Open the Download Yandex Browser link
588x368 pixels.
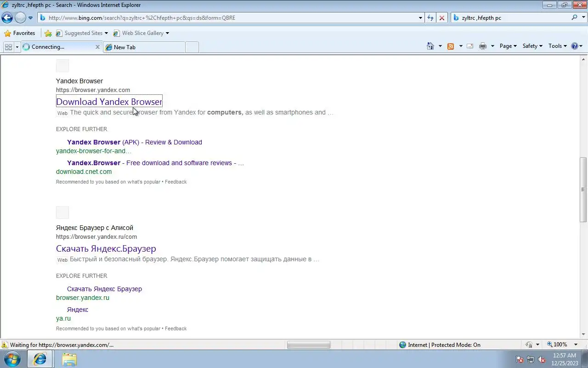click(x=109, y=102)
